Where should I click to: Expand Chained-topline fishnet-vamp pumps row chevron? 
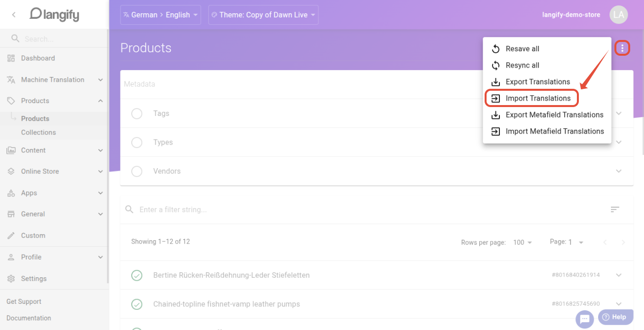point(619,304)
